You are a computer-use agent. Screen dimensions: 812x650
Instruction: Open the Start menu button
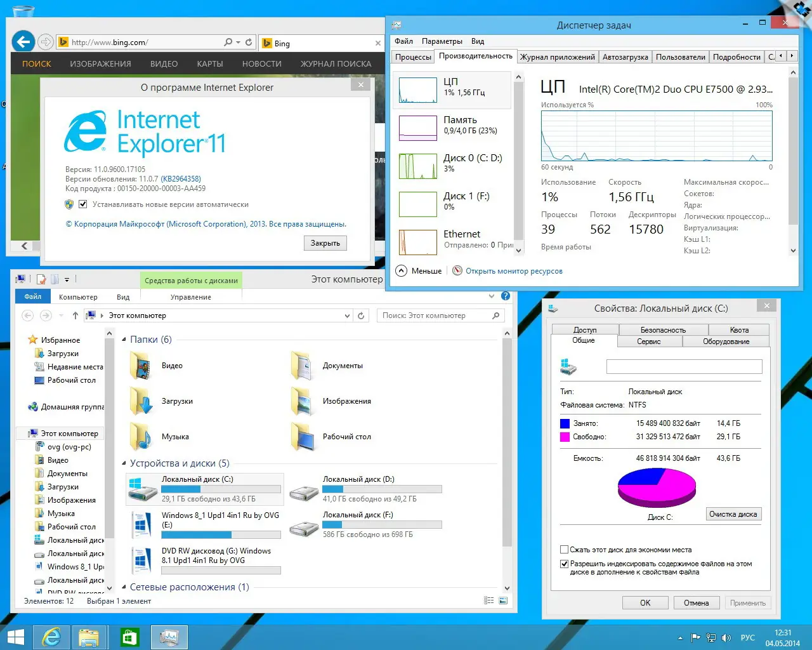coord(15,637)
